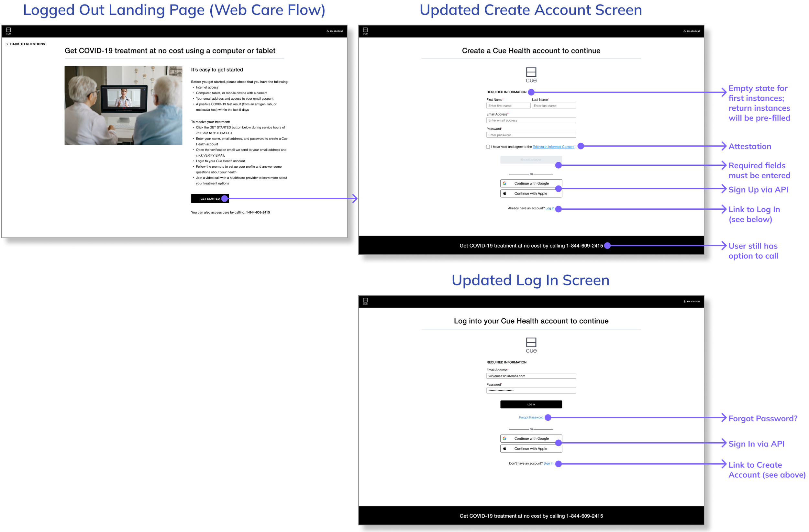The image size is (809, 532).
Task: Click Cue logo in Log In header
Action: [365, 301]
